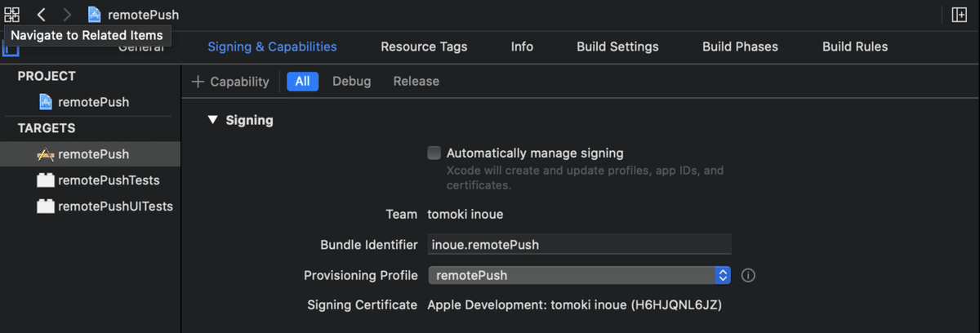Go back with the left chevron
980x333 pixels.
41,15
